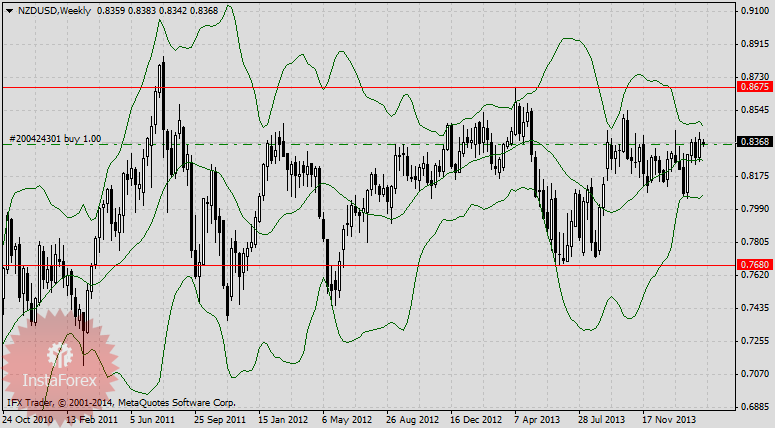
Task: Click the 6 May 2012 date label
Action: 349,419
